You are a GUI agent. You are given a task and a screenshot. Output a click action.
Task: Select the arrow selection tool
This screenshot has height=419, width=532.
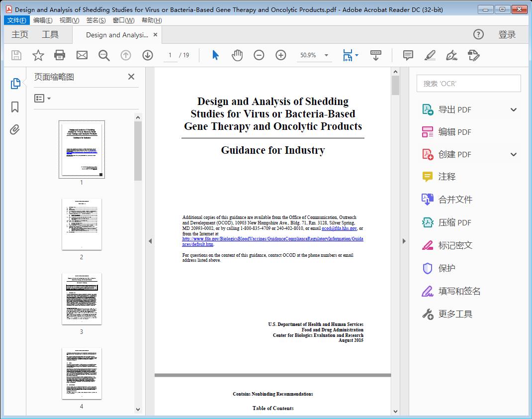215,55
